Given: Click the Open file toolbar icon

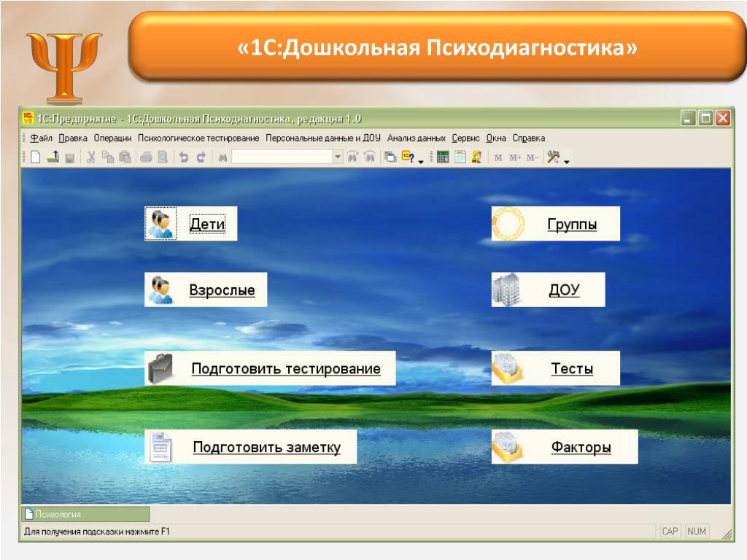Looking at the screenshot, I should 53,157.
